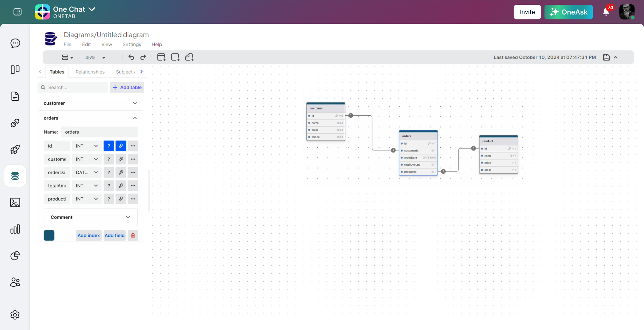Set the id field as primary key
644x330 pixels.
(x=121, y=146)
